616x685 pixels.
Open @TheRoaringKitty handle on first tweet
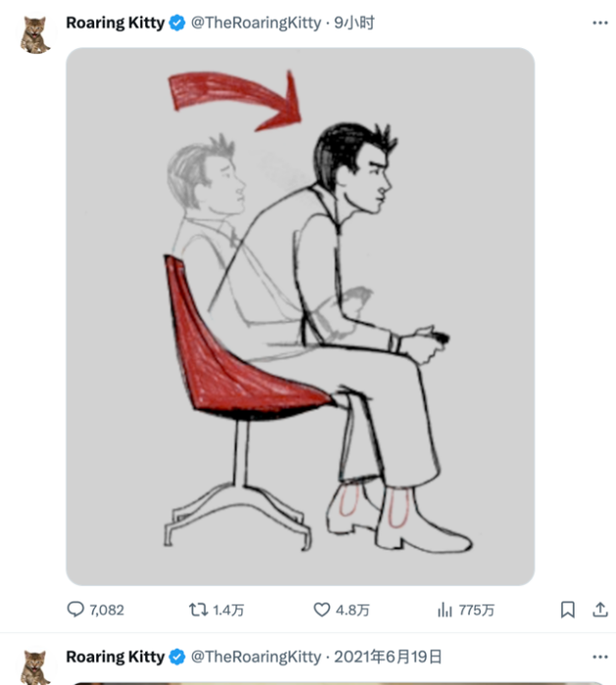256,23
